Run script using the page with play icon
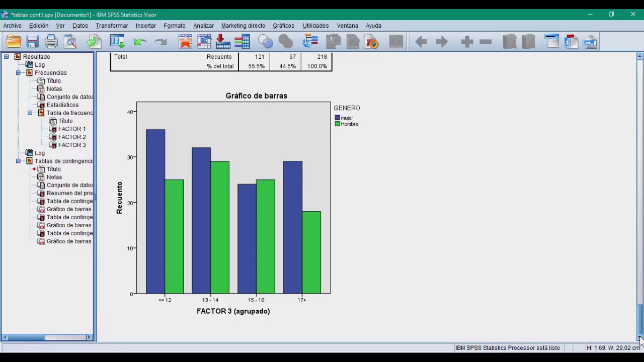This screenshot has width=644, height=362. [x=371, y=41]
